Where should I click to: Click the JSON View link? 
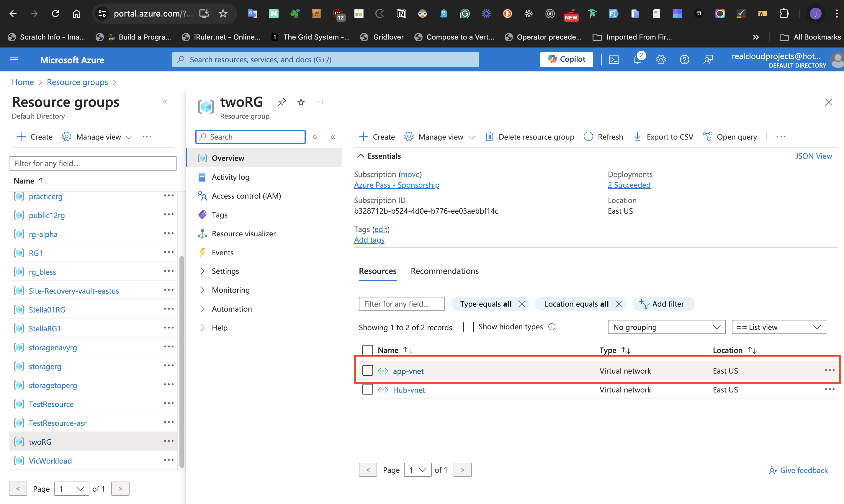tap(813, 156)
